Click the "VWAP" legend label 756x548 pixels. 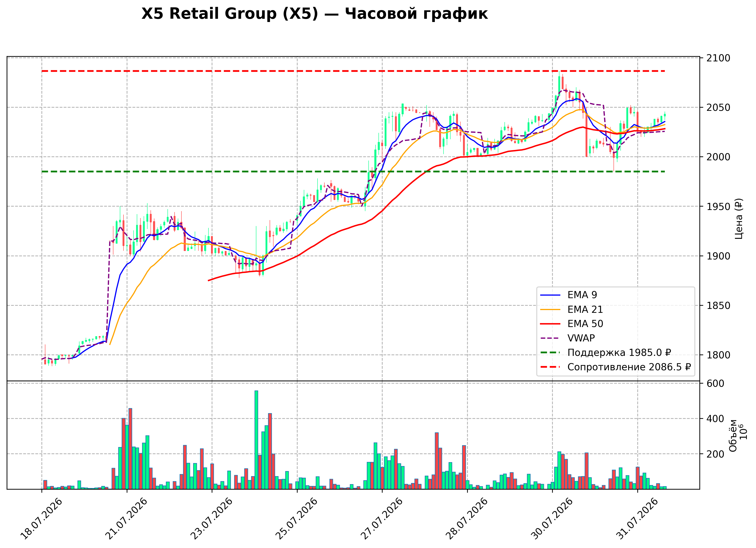click(581, 338)
